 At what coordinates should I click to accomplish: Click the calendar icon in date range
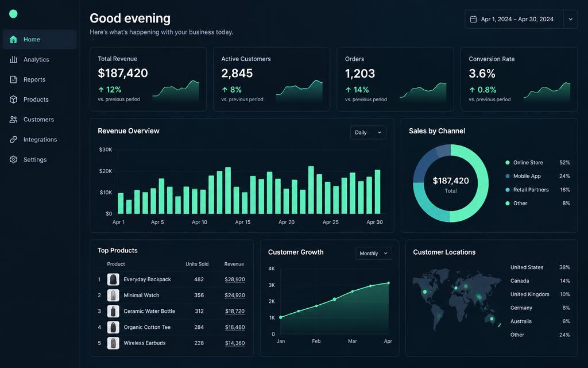pyautogui.click(x=473, y=19)
